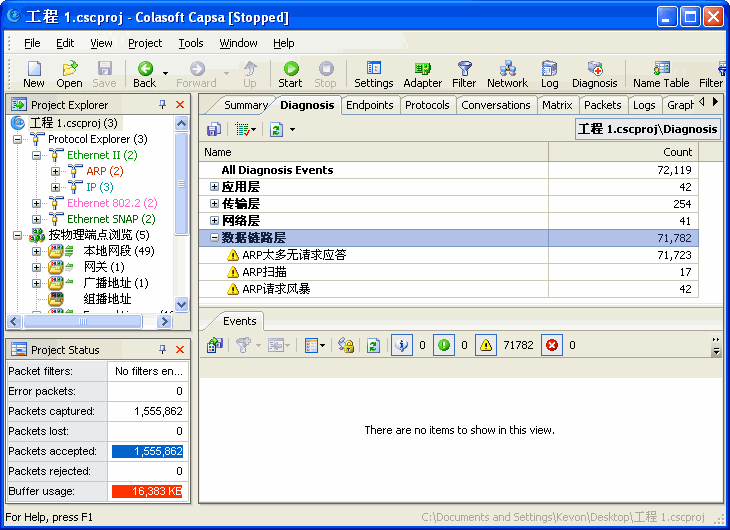Open the Adapter settings icon
The image size is (730, 530).
tap(422, 74)
